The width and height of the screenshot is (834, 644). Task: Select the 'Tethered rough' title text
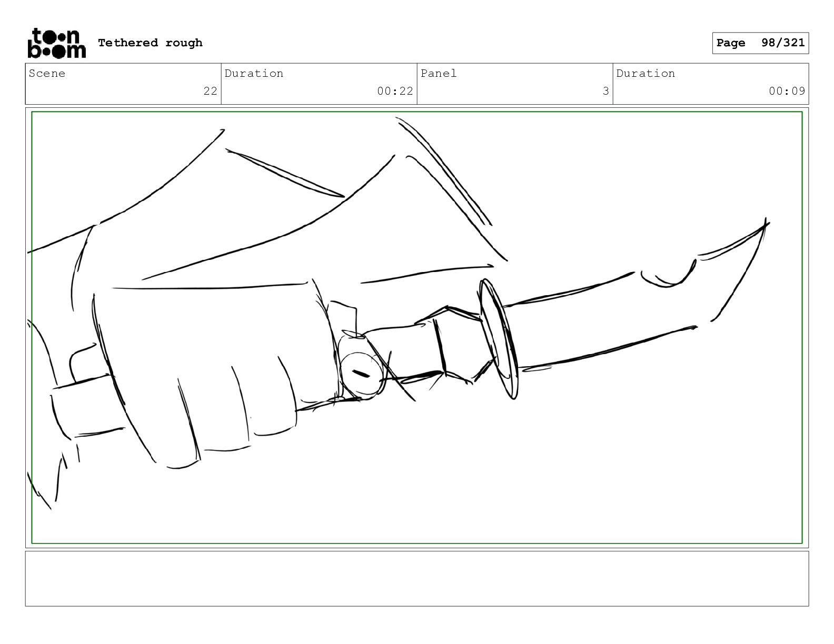[150, 43]
